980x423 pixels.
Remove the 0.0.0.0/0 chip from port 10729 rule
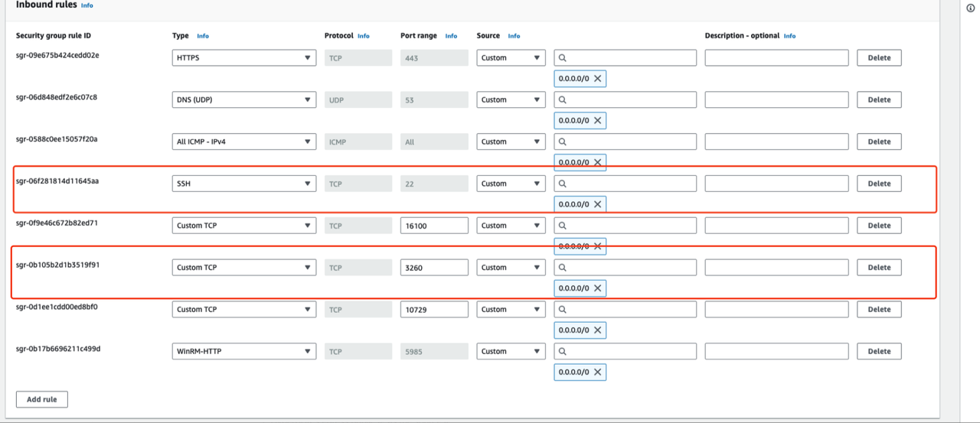coord(598,330)
